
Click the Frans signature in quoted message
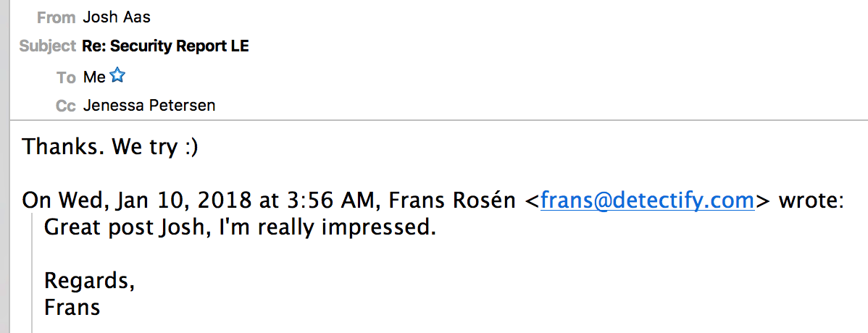[72, 307]
